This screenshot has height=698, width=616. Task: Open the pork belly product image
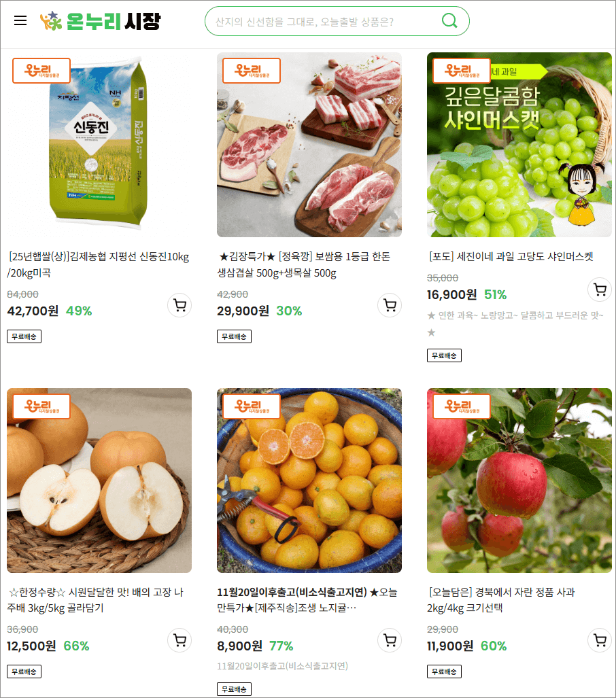309,145
